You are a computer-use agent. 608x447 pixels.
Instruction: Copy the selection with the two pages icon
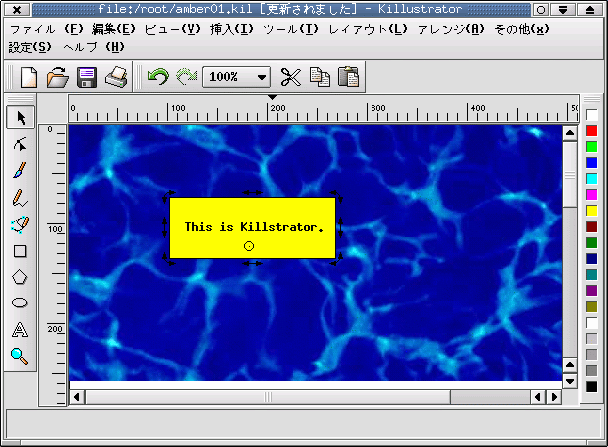(x=320, y=77)
